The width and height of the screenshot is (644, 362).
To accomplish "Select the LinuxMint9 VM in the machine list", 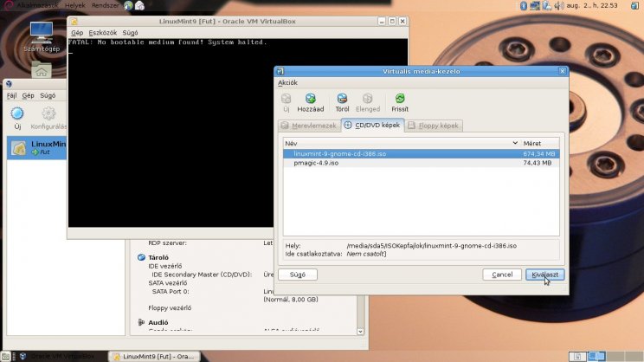I will [37, 147].
